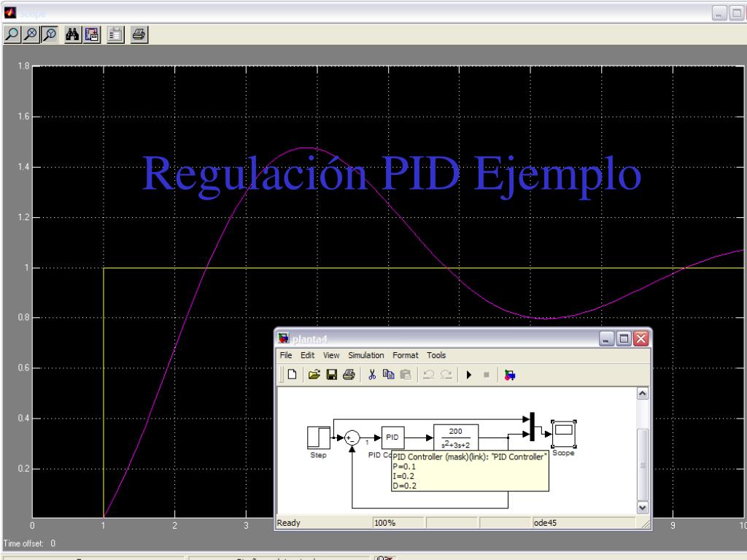Select the transfer function 200 block
The height and width of the screenshot is (560, 747).
[456, 437]
